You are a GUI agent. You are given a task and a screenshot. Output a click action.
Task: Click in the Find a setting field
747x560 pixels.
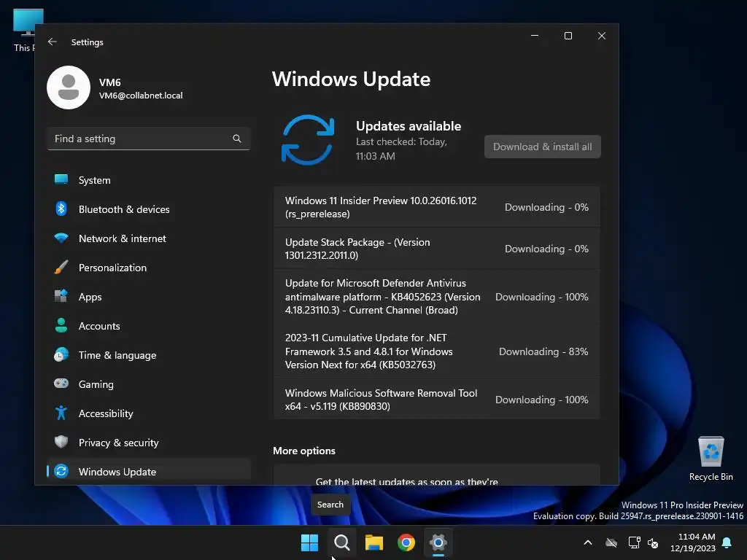click(x=149, y=139)
